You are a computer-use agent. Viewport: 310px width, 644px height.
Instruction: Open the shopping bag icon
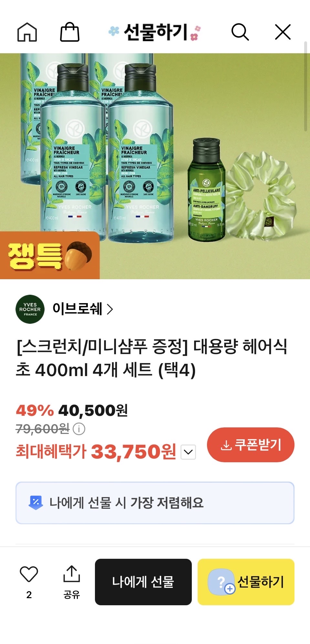[x=70, y=32]
